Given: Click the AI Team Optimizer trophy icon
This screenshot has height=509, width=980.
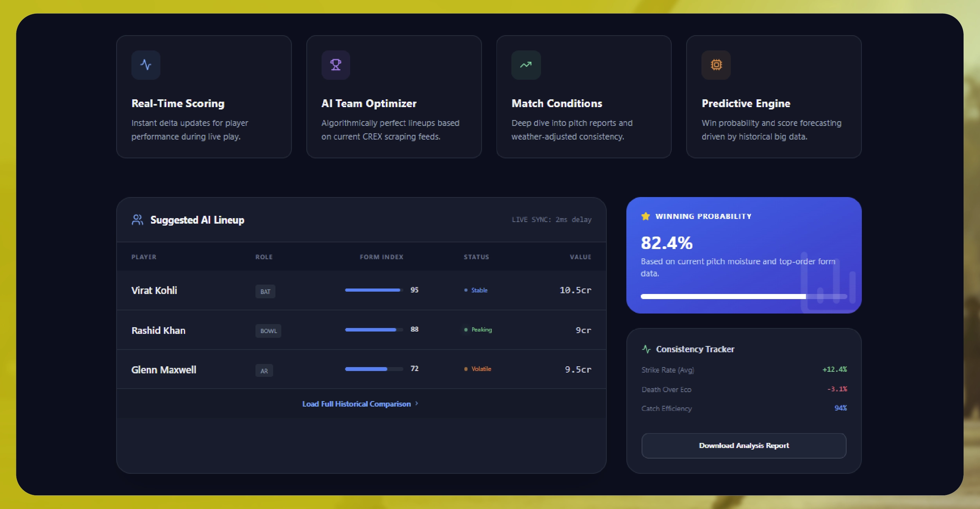Looking at the screenshot, I should coord(336,65).
